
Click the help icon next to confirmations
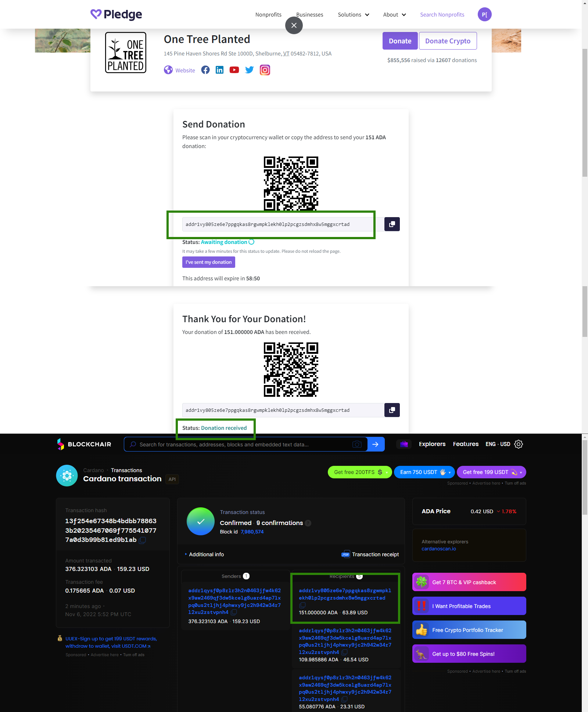[308, 523]
